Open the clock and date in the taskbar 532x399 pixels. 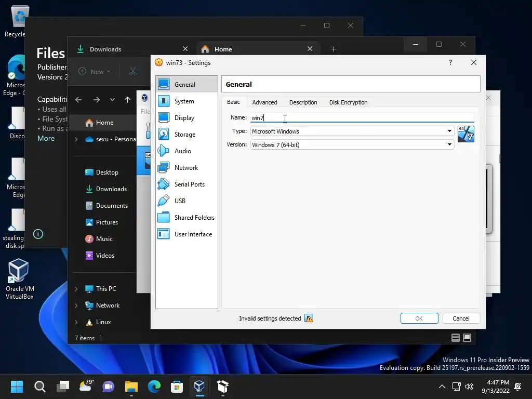click(x=496, y=387)
